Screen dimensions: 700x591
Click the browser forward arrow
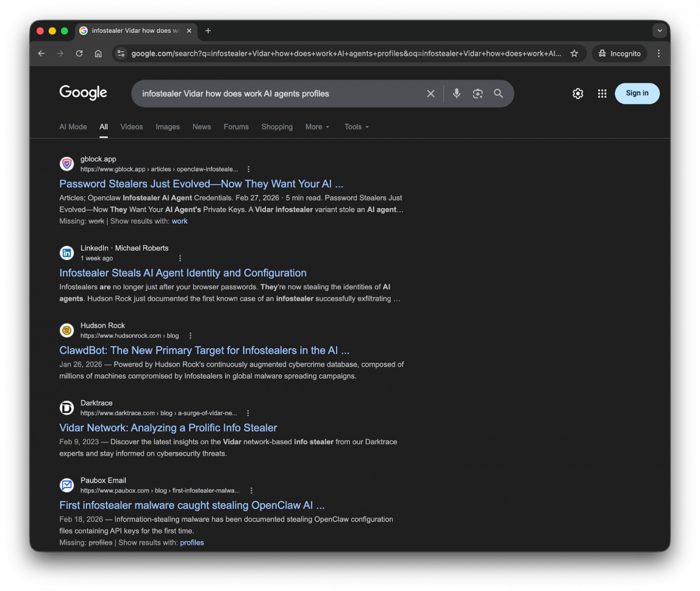pos(60,53)
